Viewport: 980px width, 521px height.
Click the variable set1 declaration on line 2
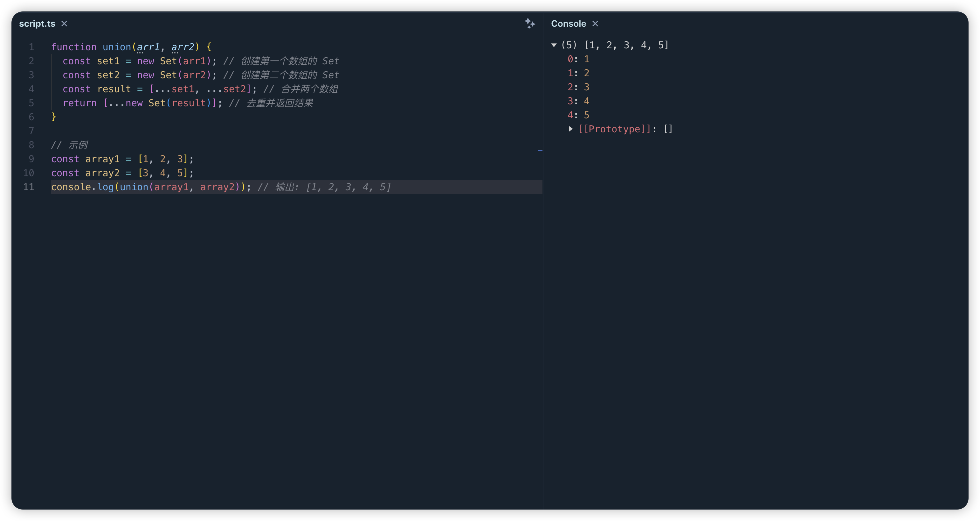click(108, 61)
